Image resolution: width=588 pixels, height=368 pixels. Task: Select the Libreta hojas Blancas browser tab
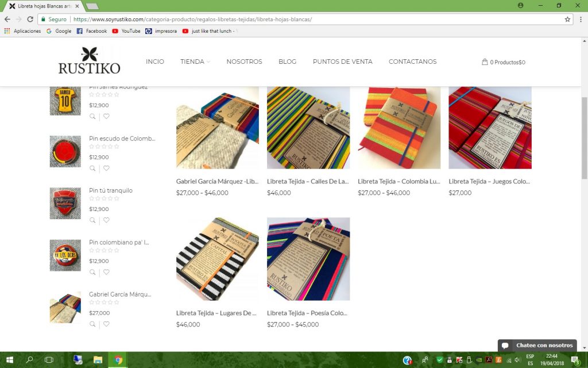tap(43, 6)
